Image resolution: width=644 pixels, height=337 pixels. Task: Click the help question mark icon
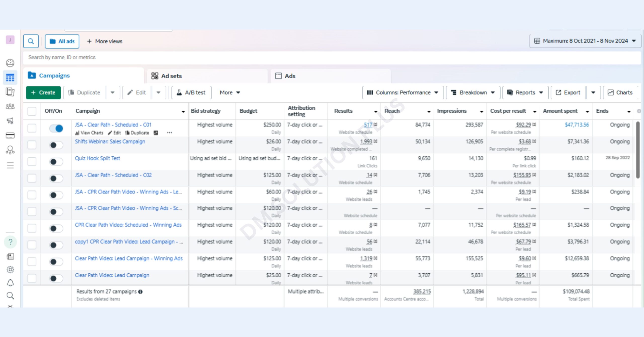[x=10, y=242]
